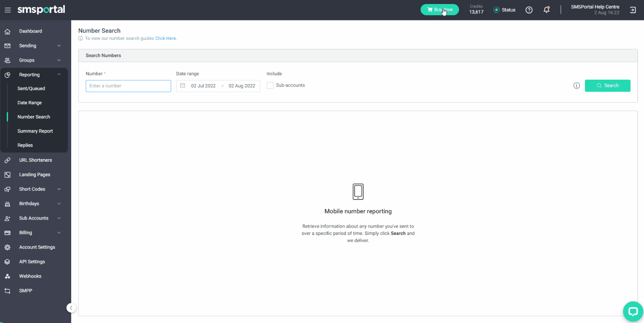Select Number Search menu item
The height and width of the screenshot is (323, 644).
[34, 117]
